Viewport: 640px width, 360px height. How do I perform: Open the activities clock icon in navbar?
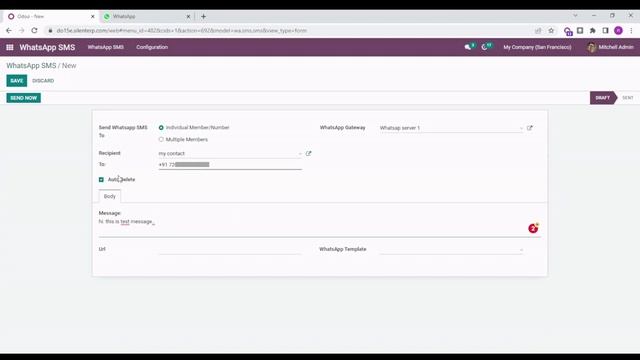(484, 47)
